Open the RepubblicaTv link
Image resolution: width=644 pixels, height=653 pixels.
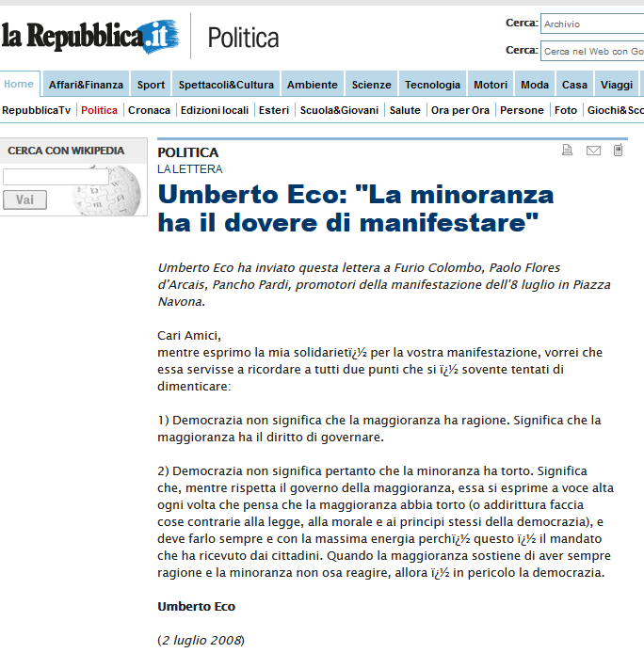point(37,110)
